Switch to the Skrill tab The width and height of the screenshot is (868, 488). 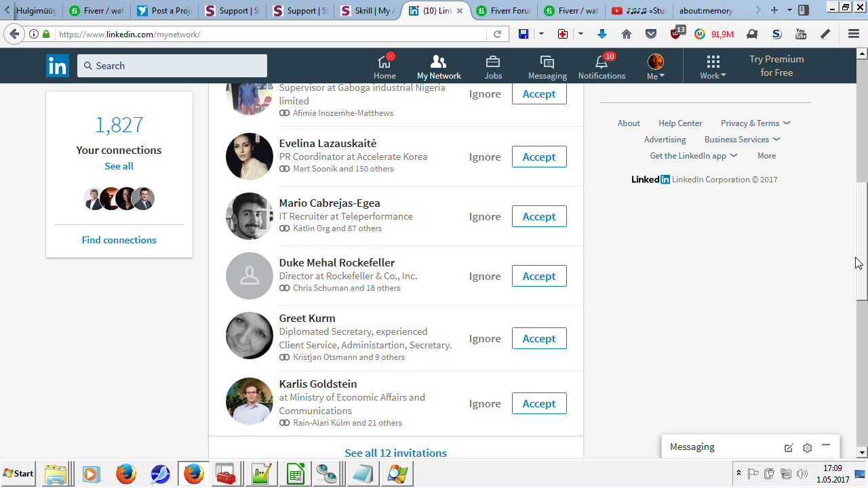367,11
